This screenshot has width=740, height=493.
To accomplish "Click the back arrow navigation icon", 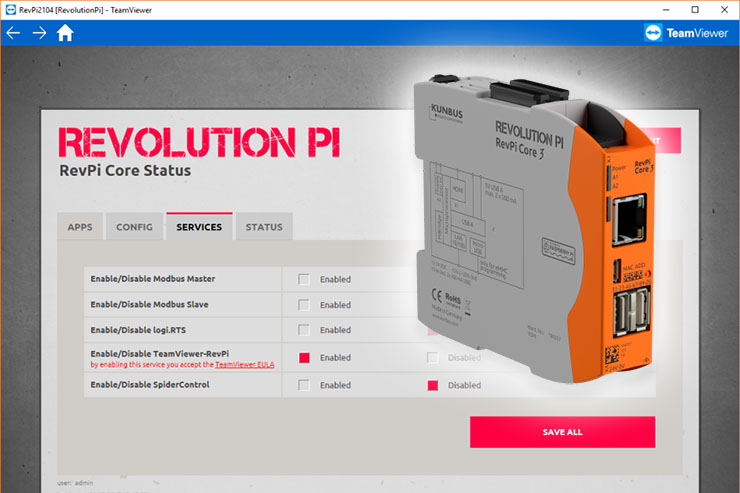I will tap(13, 32).
